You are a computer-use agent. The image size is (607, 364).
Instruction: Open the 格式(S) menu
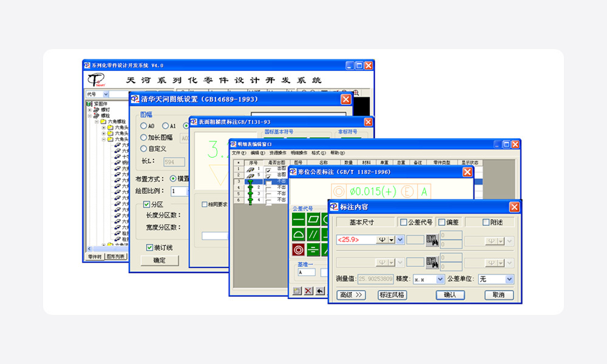click(x=319, y=153)
